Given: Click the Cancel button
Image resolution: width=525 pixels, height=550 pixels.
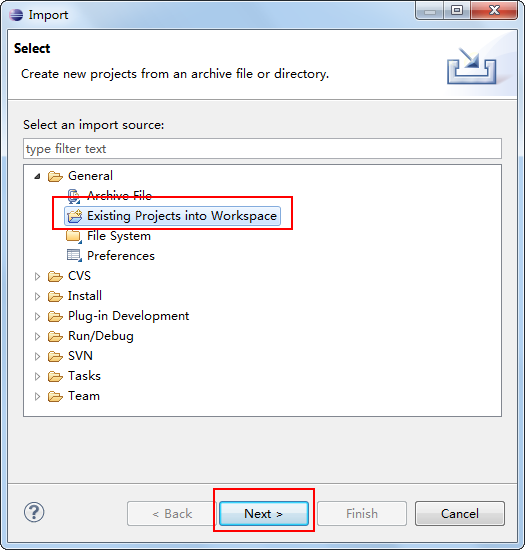Looking at the screenshot, I should point(460,514).
